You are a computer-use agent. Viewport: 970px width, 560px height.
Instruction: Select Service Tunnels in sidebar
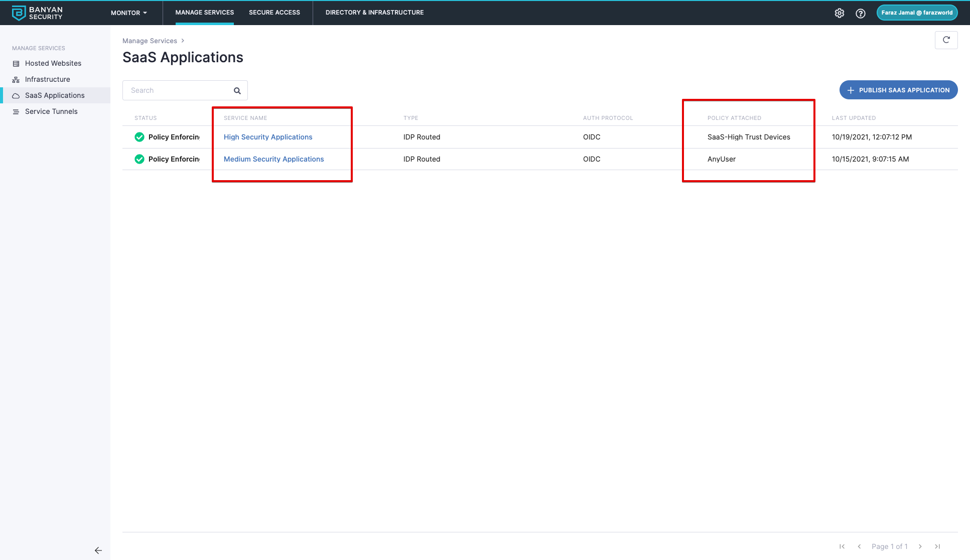(x=51, y=111)
